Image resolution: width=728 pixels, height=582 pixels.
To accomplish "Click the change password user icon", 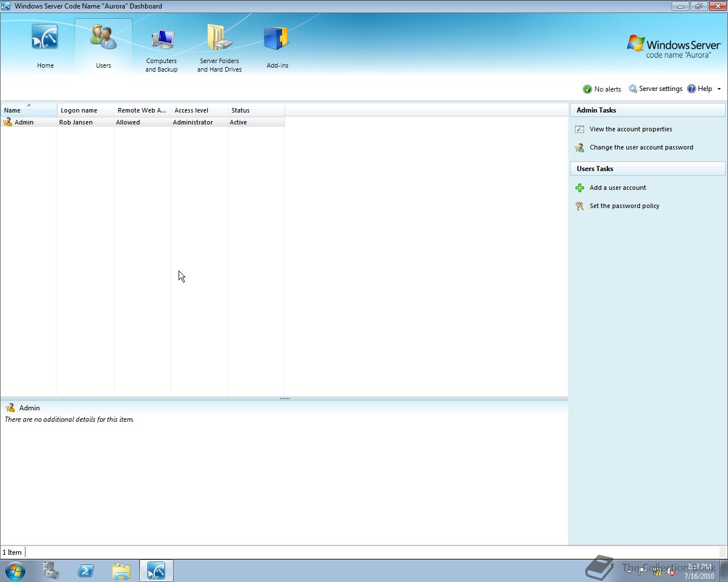I will [x=580, y=148].
